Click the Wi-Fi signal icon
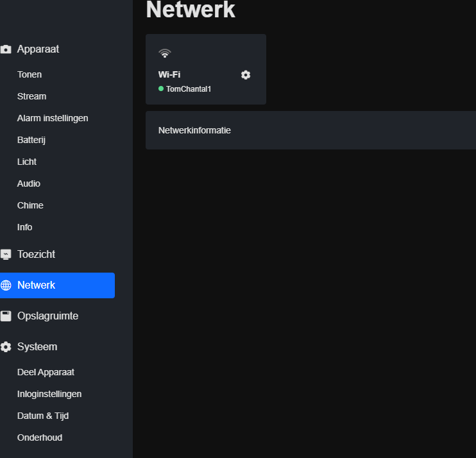 pyautogui.click(x=165, y=54)
